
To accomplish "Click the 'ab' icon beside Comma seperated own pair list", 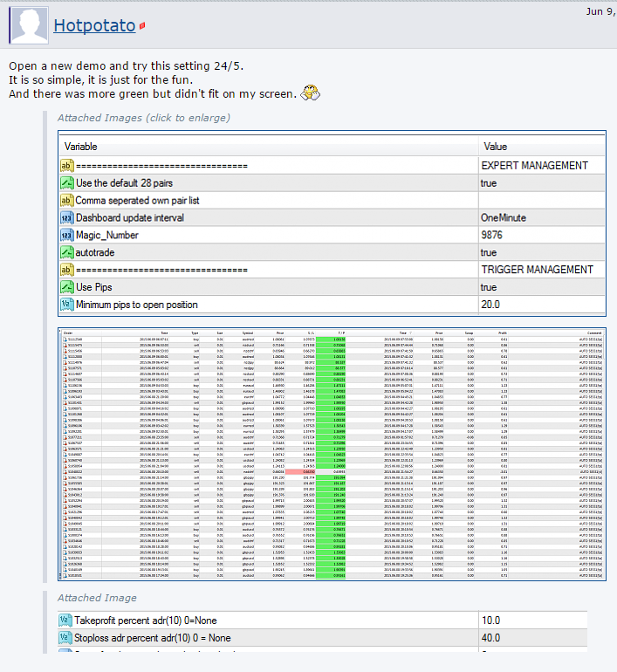I will (x=67, y=200).
